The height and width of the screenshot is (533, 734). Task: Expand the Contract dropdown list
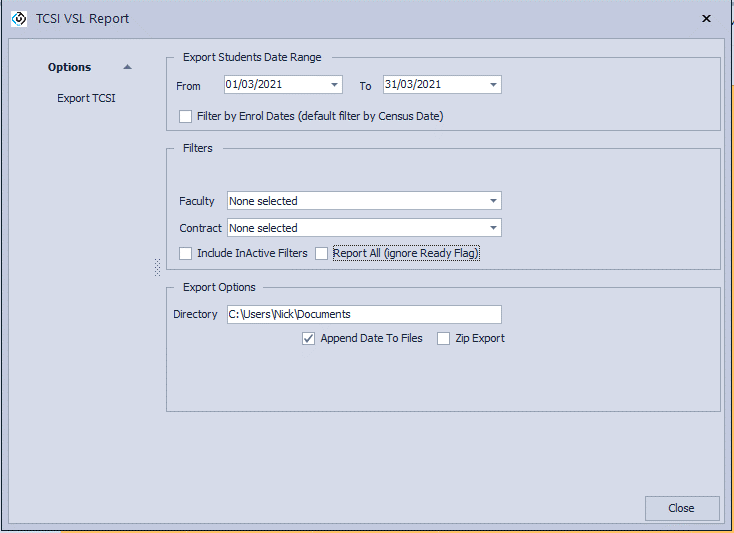[493, 228]
